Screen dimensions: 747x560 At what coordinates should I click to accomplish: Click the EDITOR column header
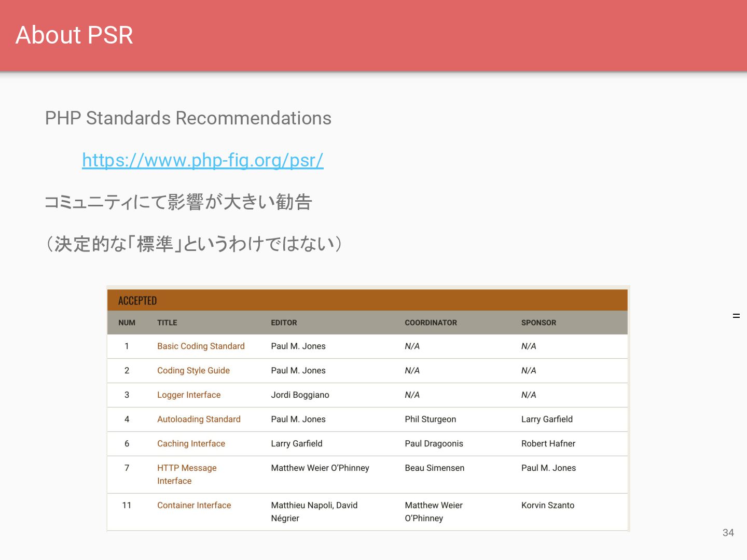point(284,323)
